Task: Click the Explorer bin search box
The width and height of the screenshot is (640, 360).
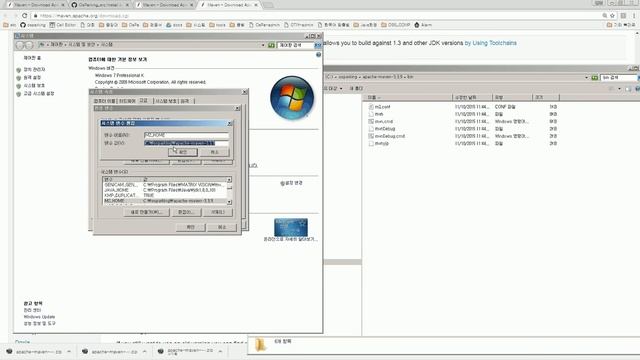Action: click(x=618, y=77)
